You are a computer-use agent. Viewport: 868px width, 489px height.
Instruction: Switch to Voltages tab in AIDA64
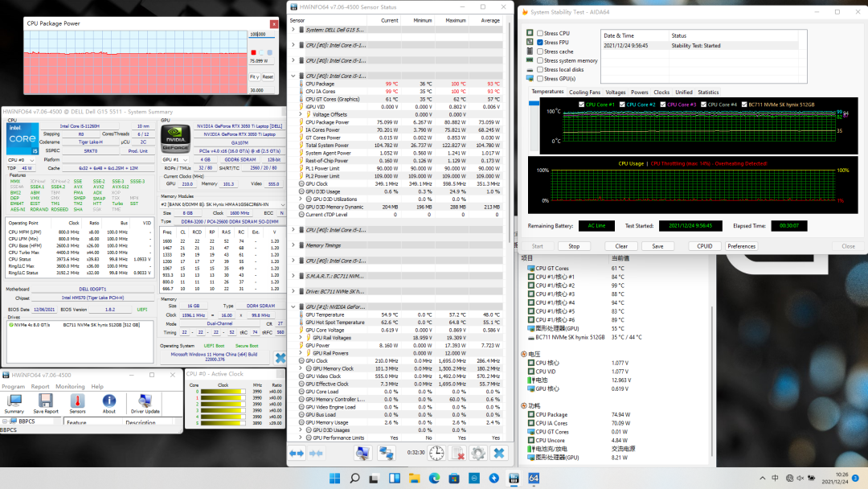616,92
